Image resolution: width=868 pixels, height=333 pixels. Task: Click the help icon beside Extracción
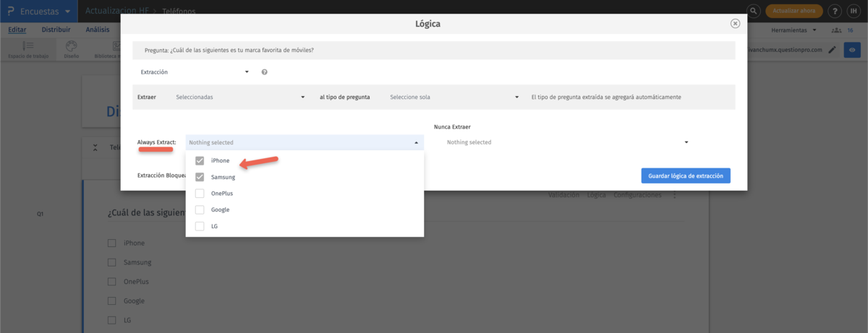click(265, 72)
